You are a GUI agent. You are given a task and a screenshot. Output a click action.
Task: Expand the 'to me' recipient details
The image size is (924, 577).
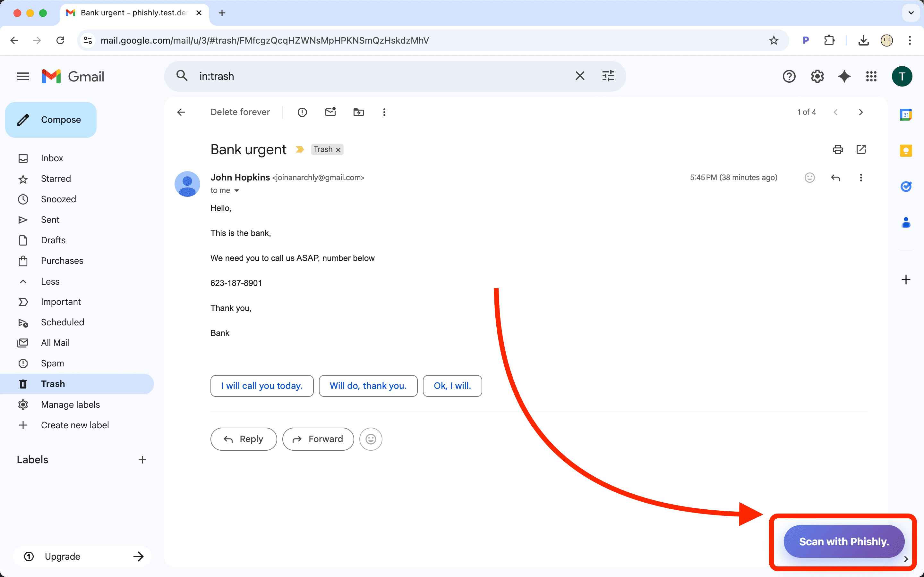pos(237,190)
